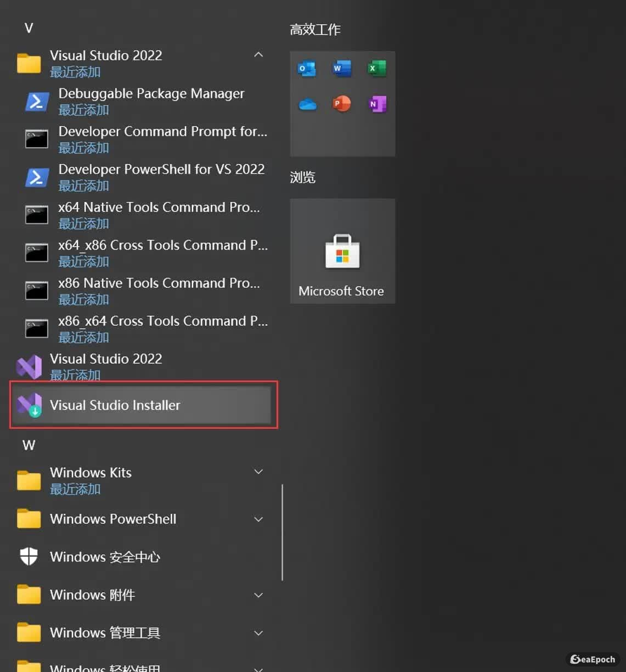The image size is (626, 672).
Task: Expand the Windows PowerShell folder
Action: [x=258, y=519]
